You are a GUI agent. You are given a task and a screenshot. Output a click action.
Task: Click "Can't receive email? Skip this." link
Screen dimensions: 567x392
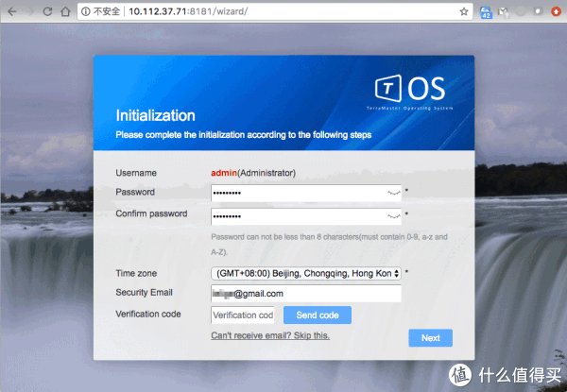[x=270, y=336]
